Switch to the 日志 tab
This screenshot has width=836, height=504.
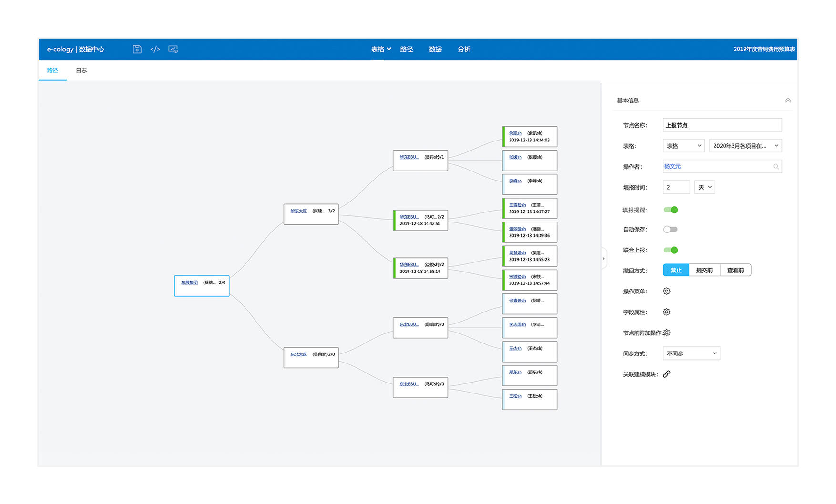[x=81, y=71]
